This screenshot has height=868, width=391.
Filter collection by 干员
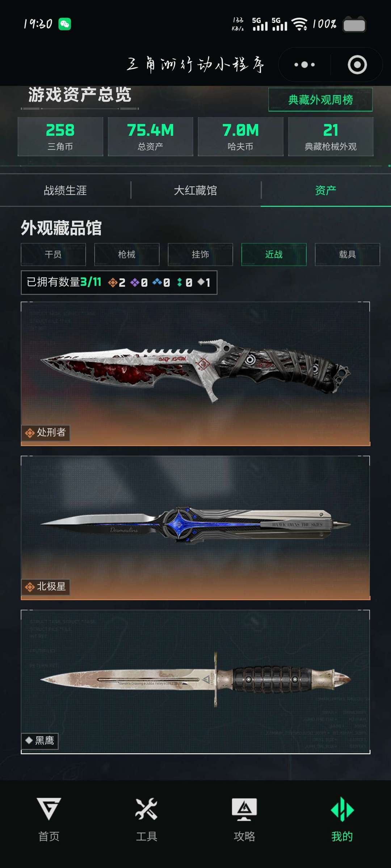click(53, 255)
